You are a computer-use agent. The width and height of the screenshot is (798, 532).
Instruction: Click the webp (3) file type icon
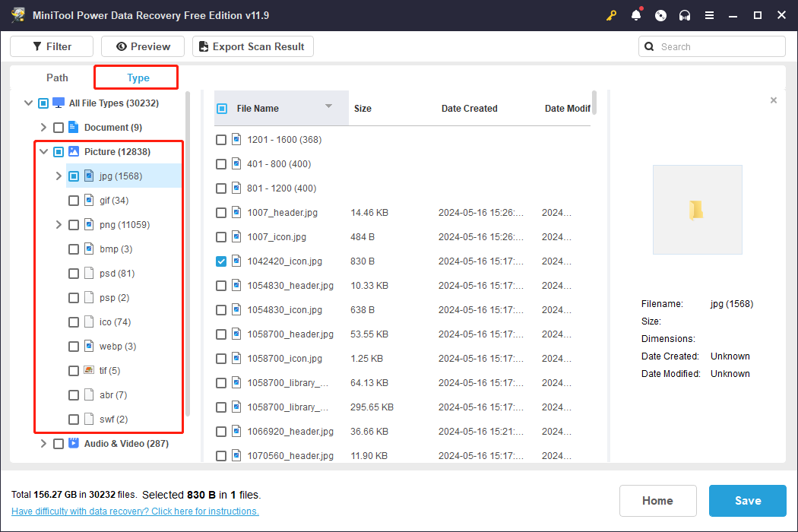pyautogui.click(x=89, y=347)
